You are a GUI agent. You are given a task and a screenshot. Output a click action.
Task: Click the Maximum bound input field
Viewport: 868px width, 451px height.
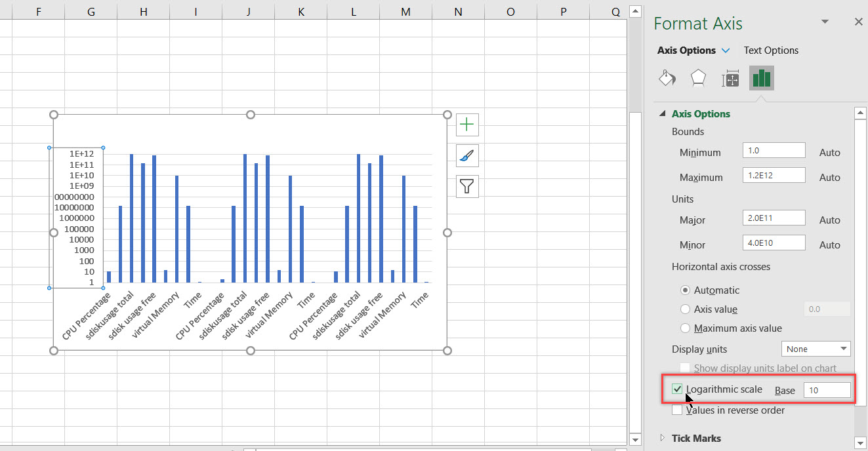tap(774, 175)
